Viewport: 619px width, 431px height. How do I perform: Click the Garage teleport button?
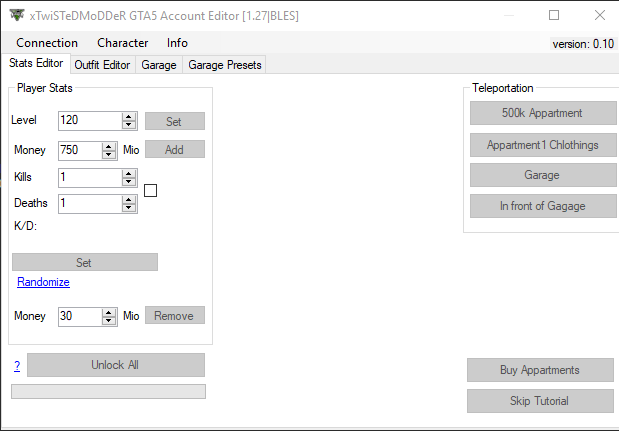pyautogui.click(x=543, y=175)
